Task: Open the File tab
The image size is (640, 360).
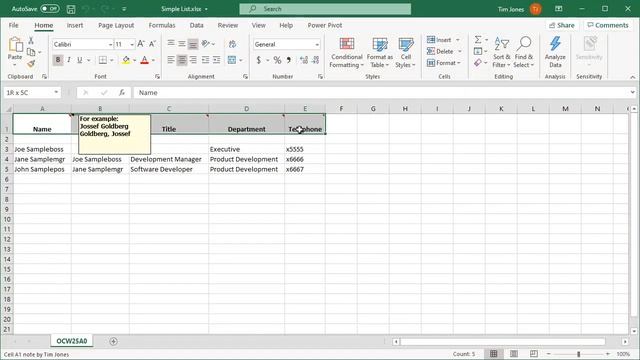Action: click(x=13, y=25)
